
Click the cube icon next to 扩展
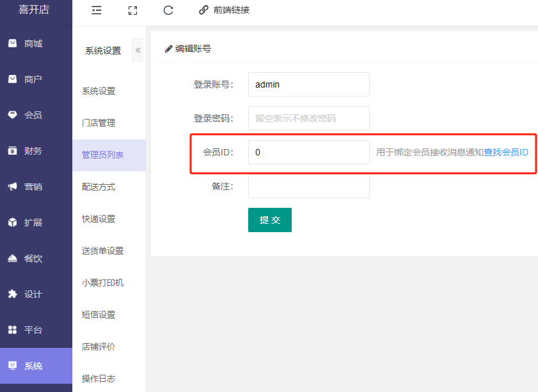coord(12,223)
